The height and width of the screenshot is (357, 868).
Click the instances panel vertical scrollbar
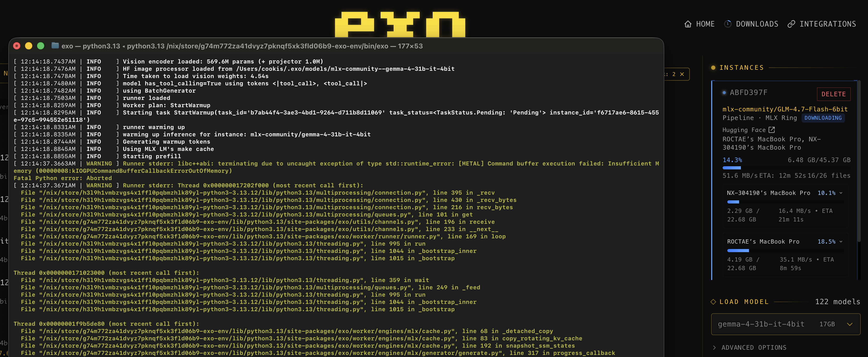pyautogui.click(x=859, y=162)
